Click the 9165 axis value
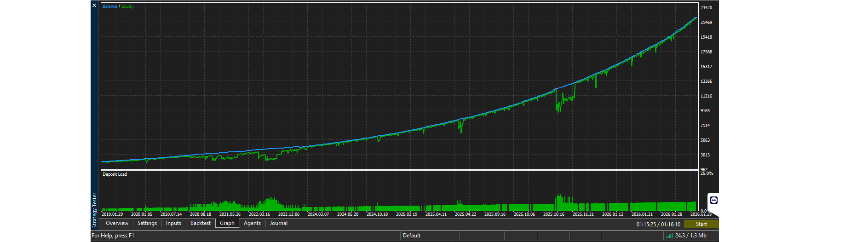Screen dimensions: 868x242 tap(705, 111)
